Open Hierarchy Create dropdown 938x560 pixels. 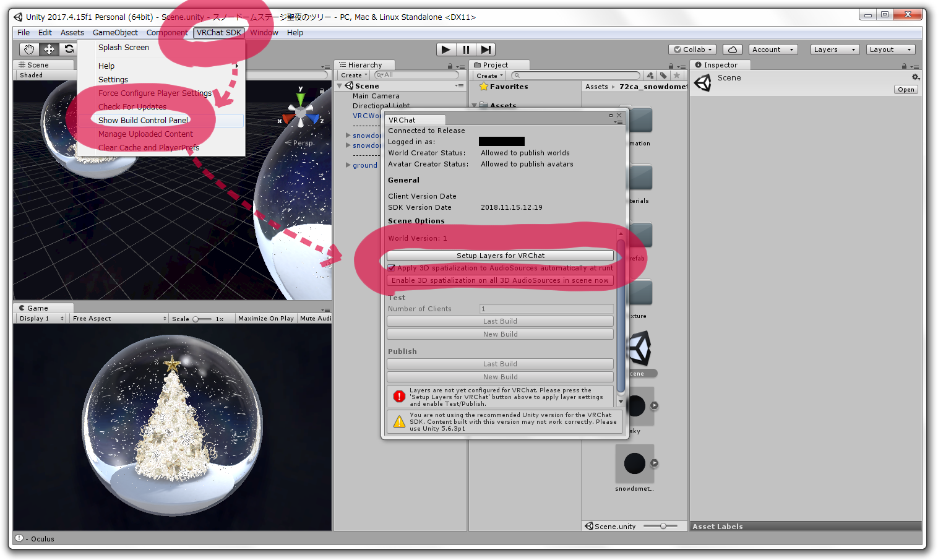355,75
